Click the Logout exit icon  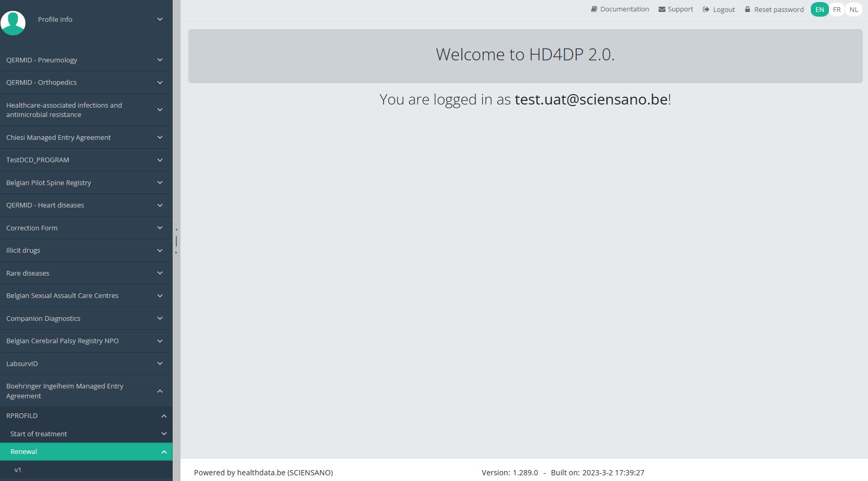click(706, 9)
